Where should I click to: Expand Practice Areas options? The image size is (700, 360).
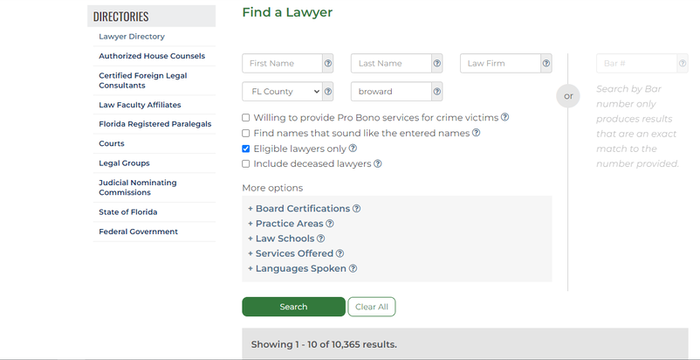[x=286, y=223]
